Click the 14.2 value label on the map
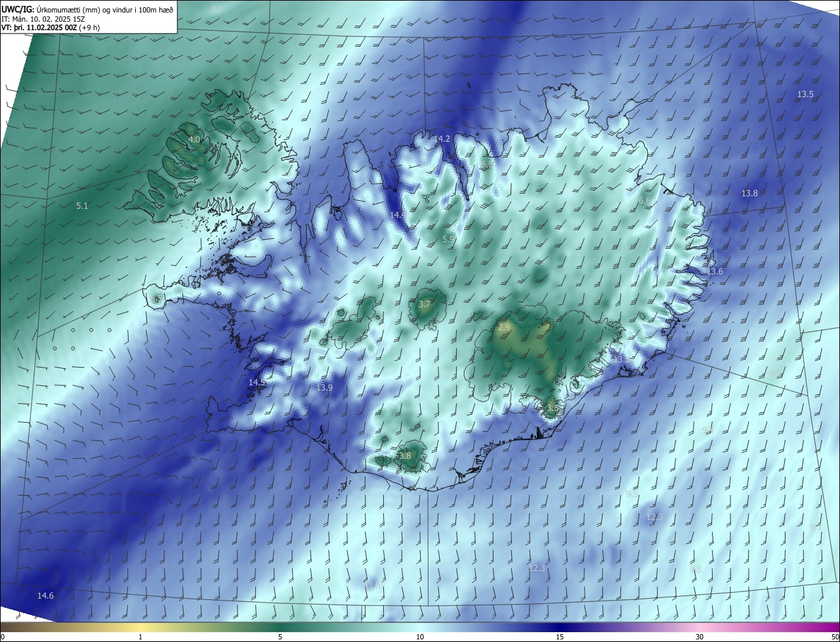The image size is (840, 642). [442, 139]
